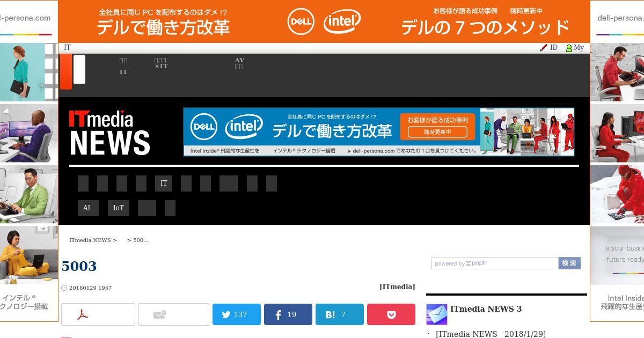This screenshot has width=644, height=338.
Task: Click the right side dell-persona.com ad
Action: coord(617,161)
